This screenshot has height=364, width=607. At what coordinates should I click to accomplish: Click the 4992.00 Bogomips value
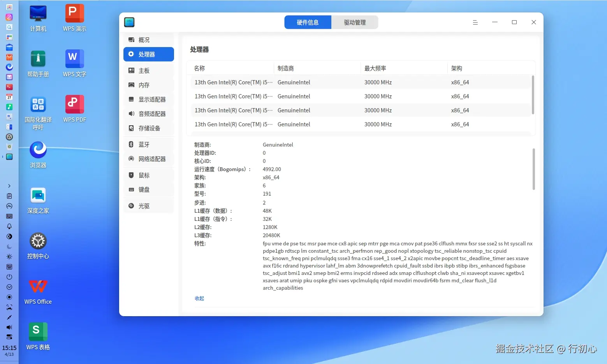coord(272,170)
